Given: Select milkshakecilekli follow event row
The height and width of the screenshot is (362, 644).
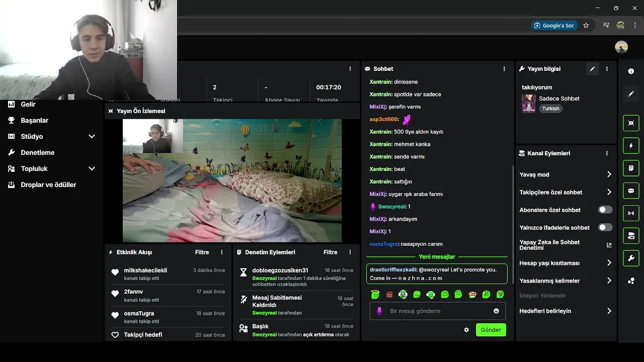Looking at the screenshot, I should pos(168,274).
